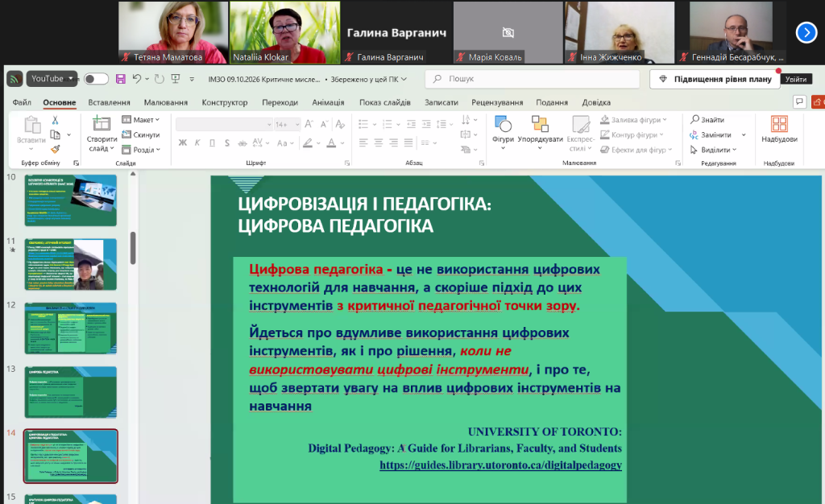Image resolution: width=825 pixels, height=504 pixels.
Task: Toggle text shadow S formatting
Action: (226, 143)
